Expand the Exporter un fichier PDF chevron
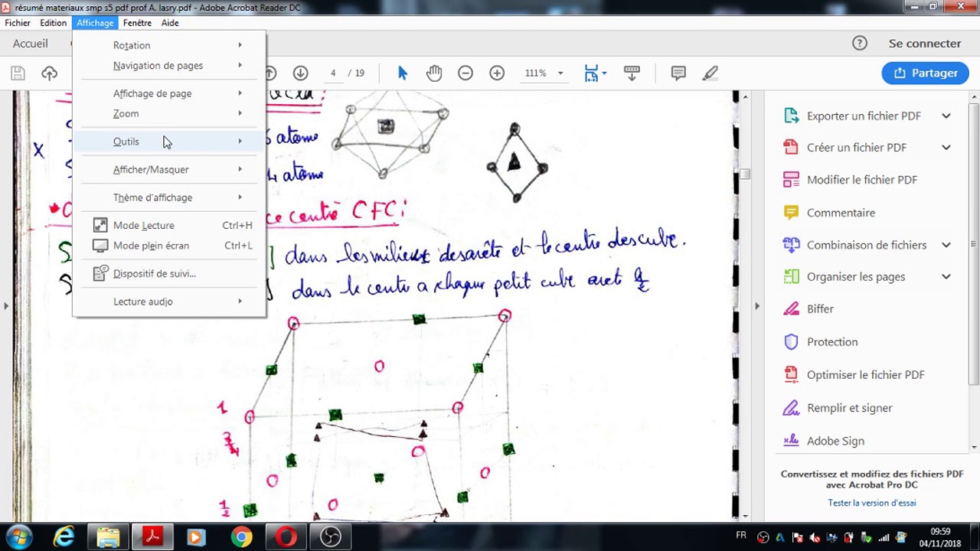980x551 pixels. point(946,116)
